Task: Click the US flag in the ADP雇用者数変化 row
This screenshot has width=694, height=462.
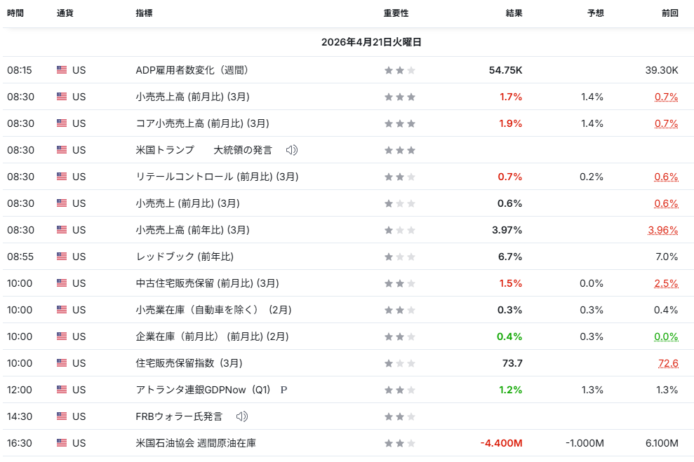Action: pos(62,70)
